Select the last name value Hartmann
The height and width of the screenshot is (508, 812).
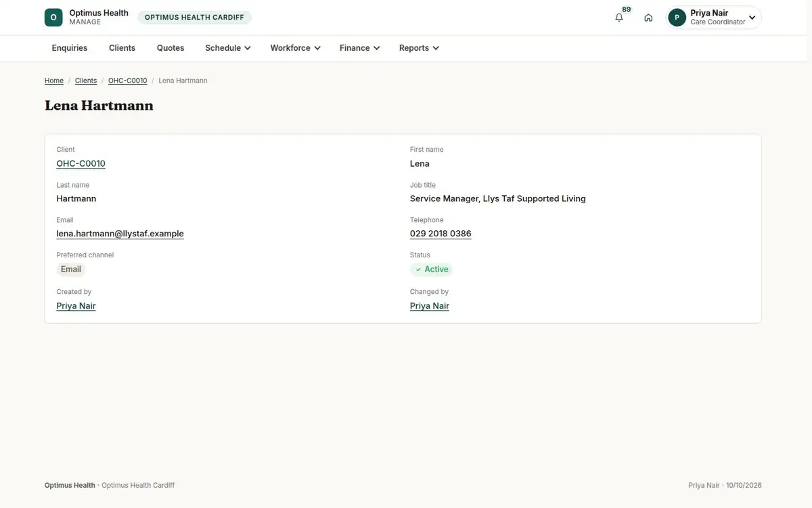[x=76, y=198]
